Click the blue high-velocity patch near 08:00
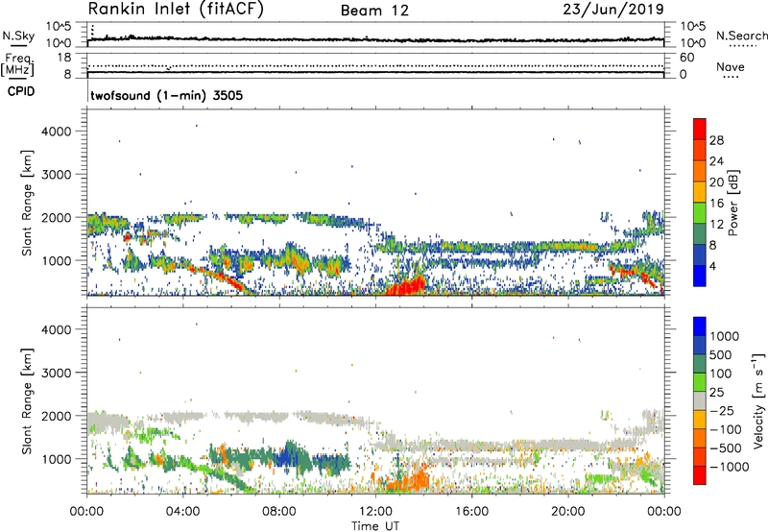768x532 pixels. pos(285,459)
